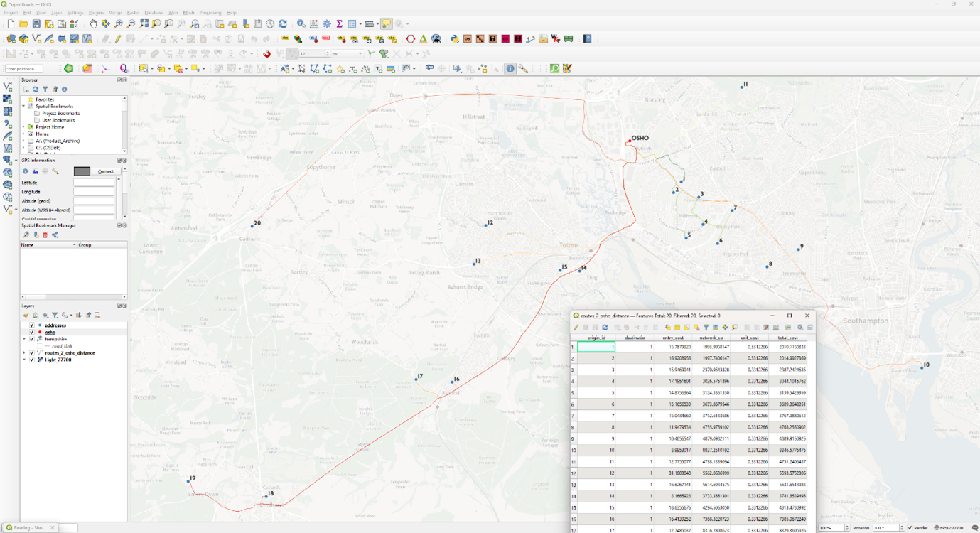
Task: Click the Identify Features tool icon
Action: [x=301, y=24]
